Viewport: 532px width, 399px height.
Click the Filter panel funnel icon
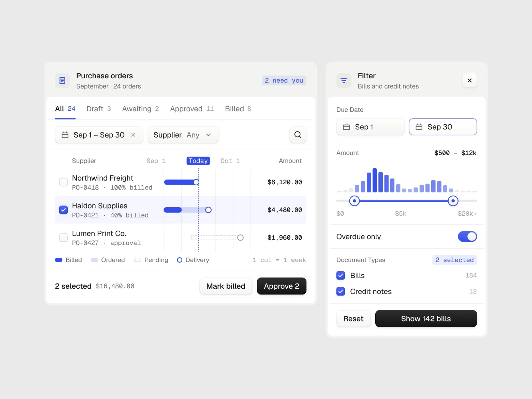click(x=344, y=80)
